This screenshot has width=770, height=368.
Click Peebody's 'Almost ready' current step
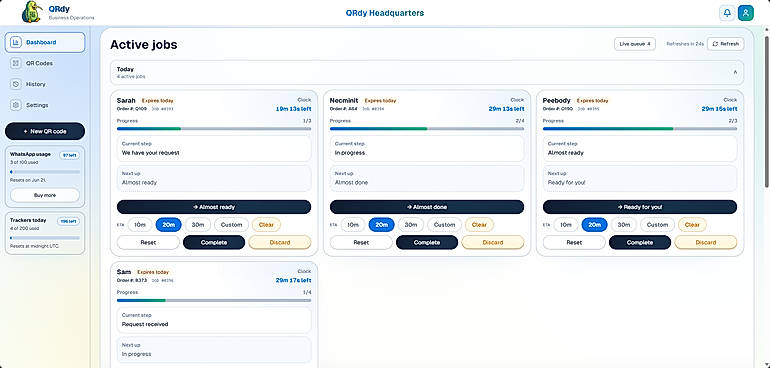(x=640, y=148)
